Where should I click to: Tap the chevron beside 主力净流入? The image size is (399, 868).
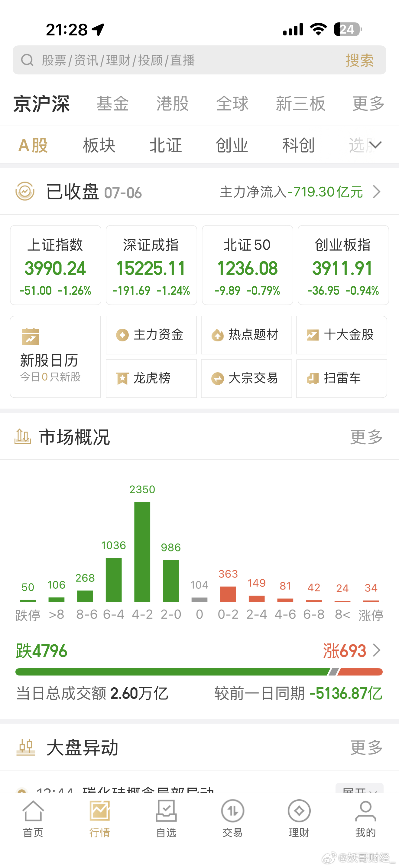[377, 192]
